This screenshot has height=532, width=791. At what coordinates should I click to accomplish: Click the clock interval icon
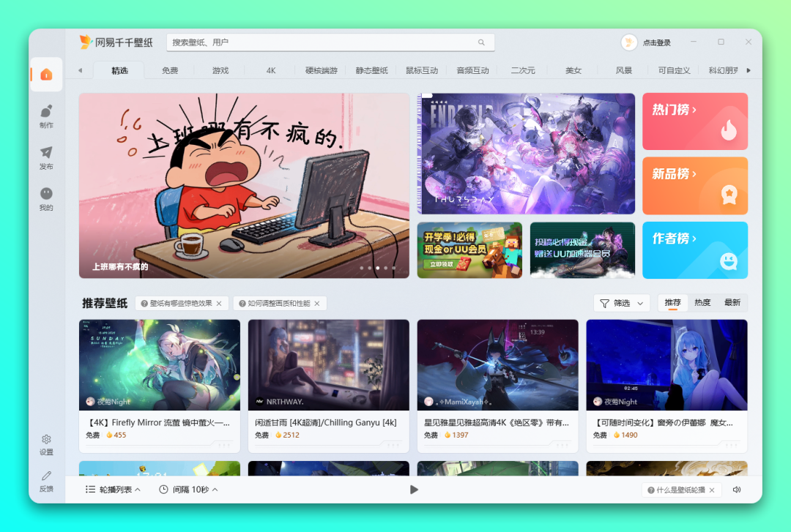(x=163, y=490)
